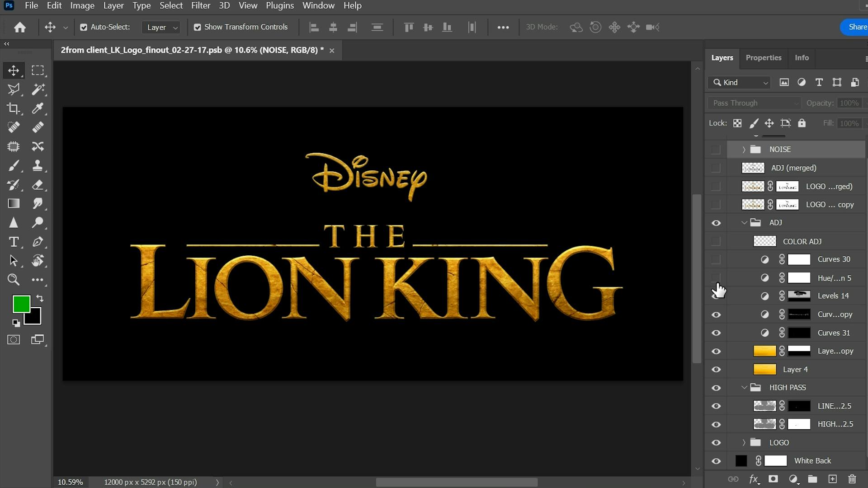Hide the HIGH PASS group
Image resolution: width=868 pixels, height=488 pixels.
click(716, 388)
